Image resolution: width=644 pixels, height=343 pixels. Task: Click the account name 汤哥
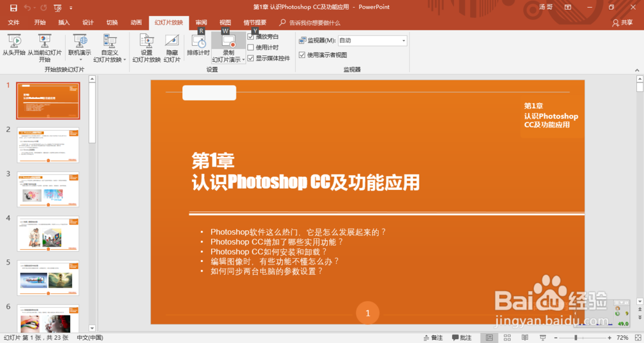(x=546, y=7)
